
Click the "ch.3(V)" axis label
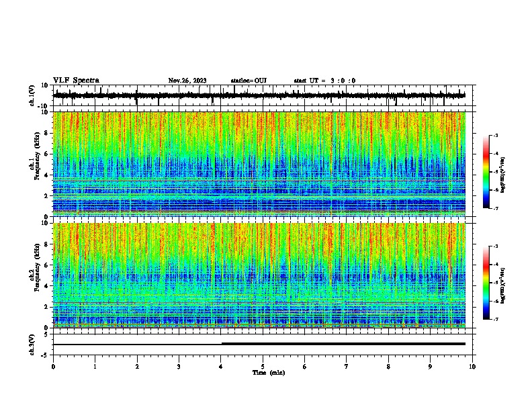point(32,345)
